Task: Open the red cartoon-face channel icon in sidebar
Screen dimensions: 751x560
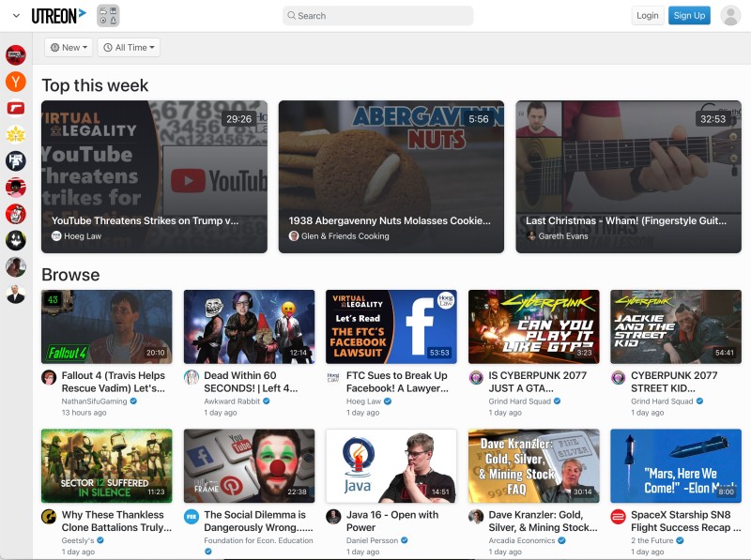Action: [x=16, y=214]
